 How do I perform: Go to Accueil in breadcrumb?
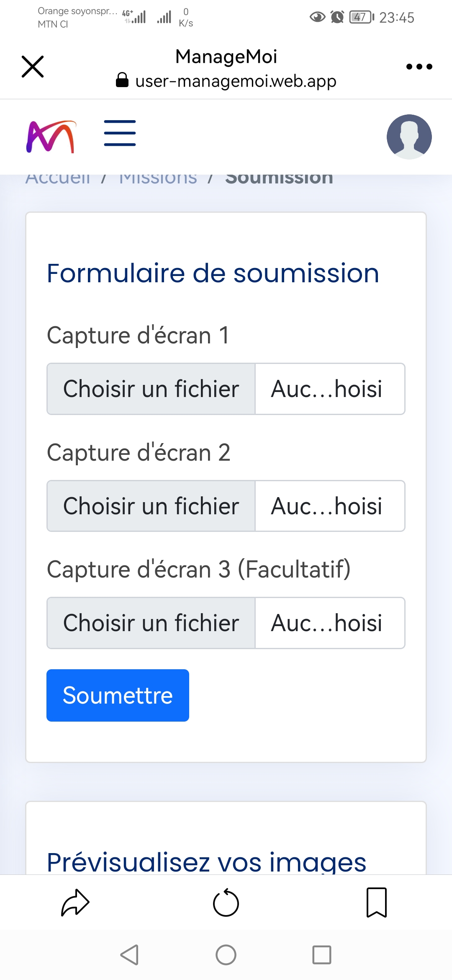[58, 179]
